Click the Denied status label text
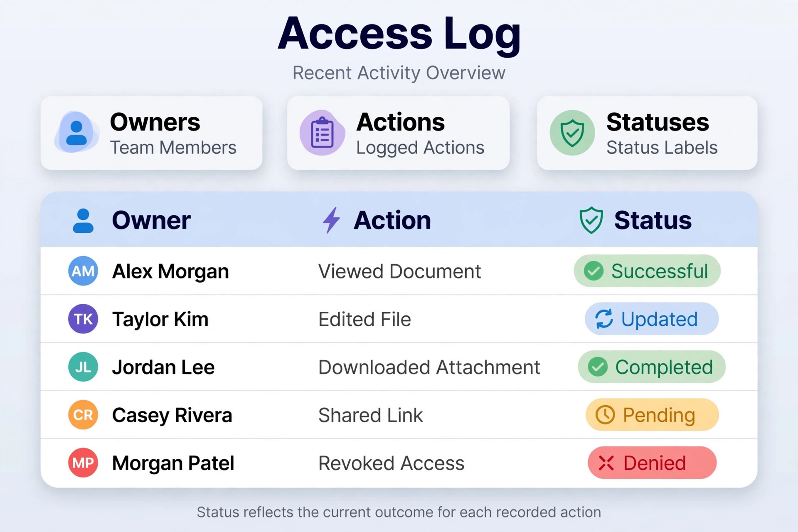 655,463
